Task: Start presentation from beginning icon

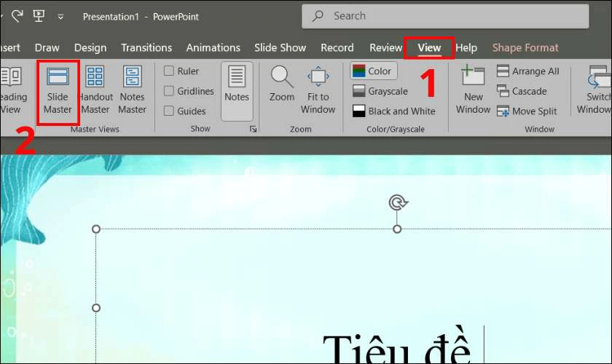Action: (x=39, y=16)
